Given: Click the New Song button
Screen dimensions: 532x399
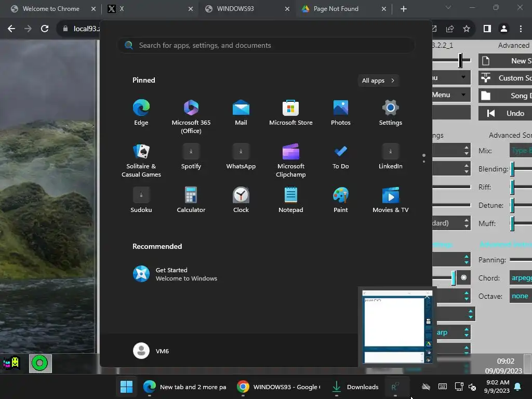Looking at the screenshot, I should click(505, 61).
